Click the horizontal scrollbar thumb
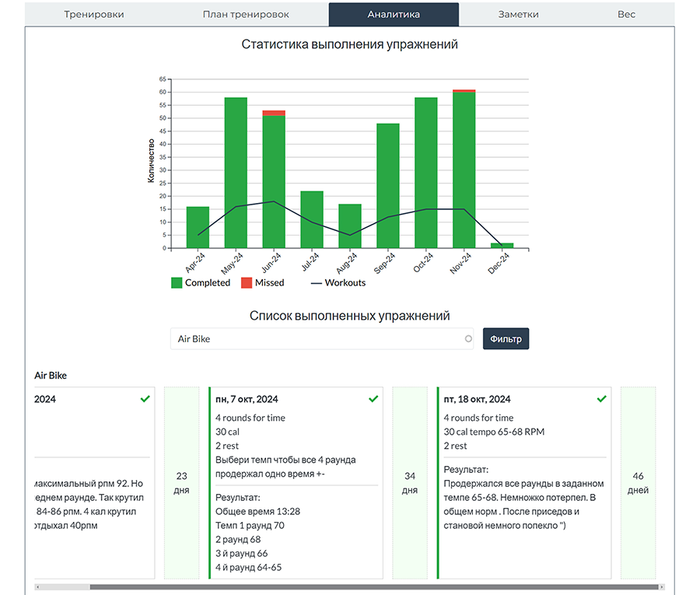The height and width of the screenshot is (595, 700). tap(373, 586)
